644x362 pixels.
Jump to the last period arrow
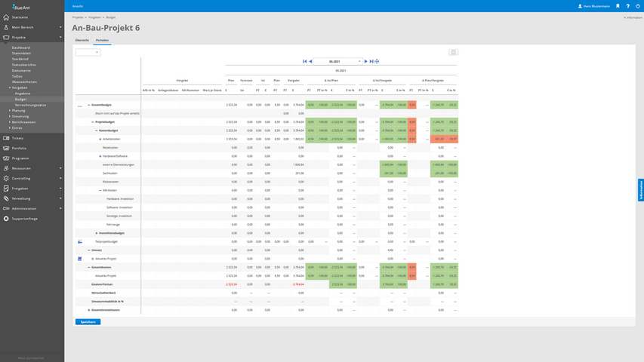tap(371, 61)
